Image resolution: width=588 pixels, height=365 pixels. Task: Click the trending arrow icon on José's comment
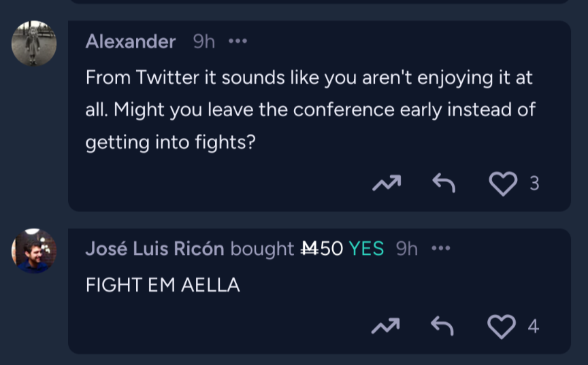(x=385, y=327)
